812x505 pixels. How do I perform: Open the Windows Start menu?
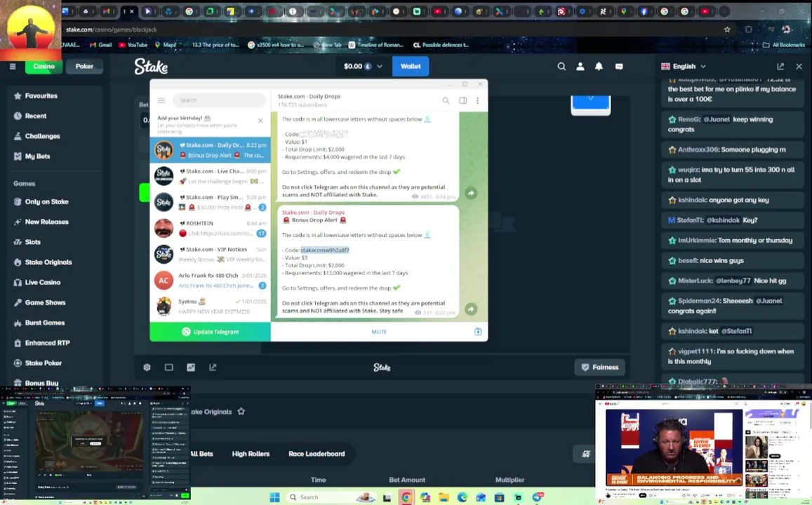click(x=275, y=497)
